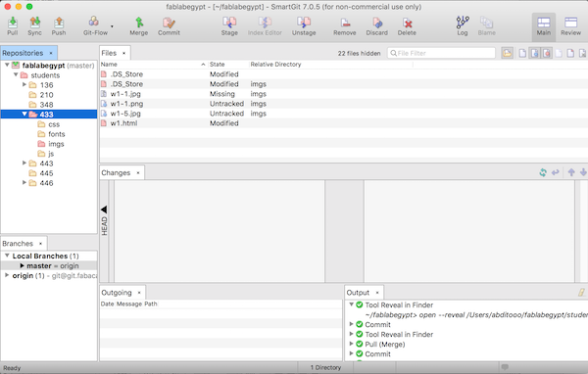The image size is (588, 374).
Task: Click the Changes revert arrow icon
Action: [556, 172]
